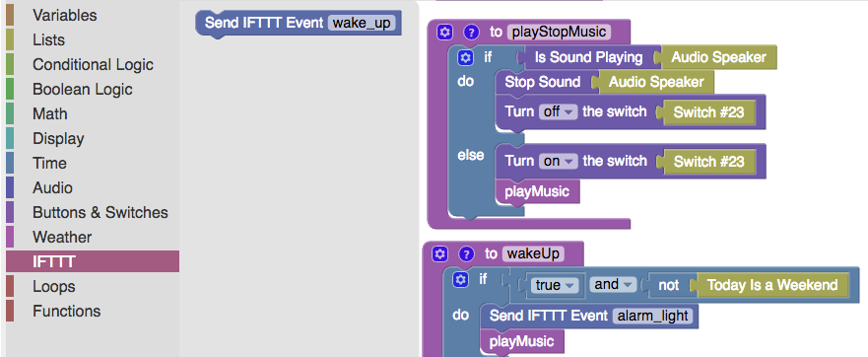Select the Lists category
The image size is (868, 357).
[93, 39]
